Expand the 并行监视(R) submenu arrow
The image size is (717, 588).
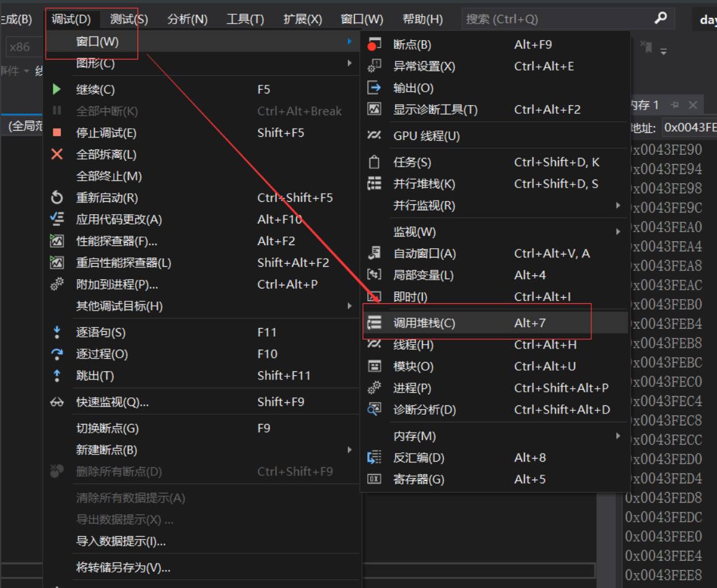(617, 205)
